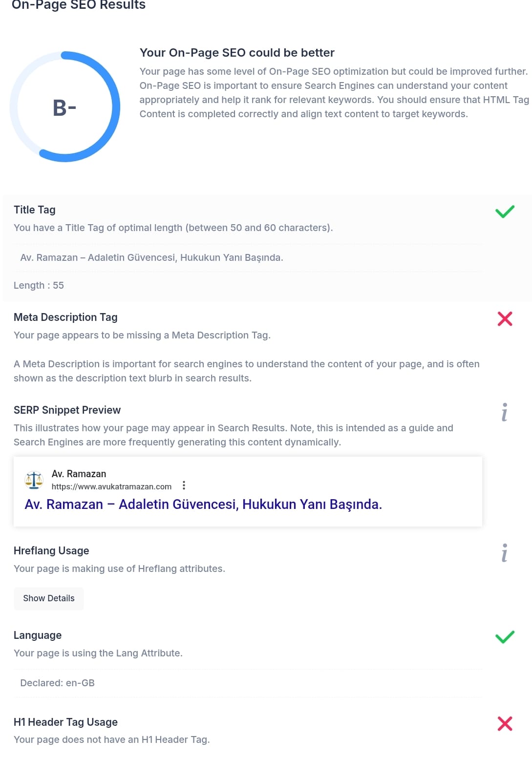Expand Hreflang details with Show Details

tap(49, 598)
